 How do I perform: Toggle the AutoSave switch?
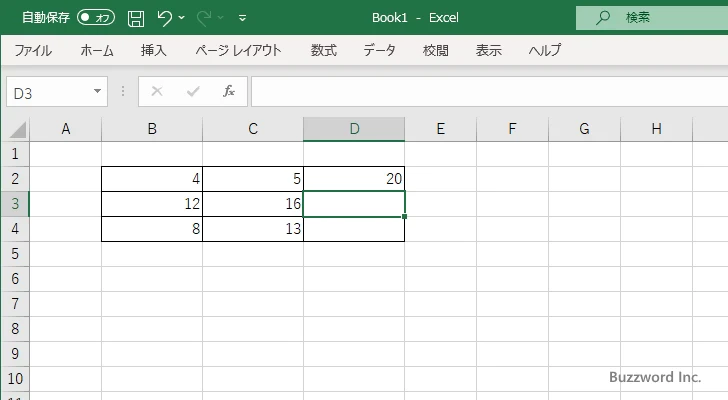coord(96,18)
